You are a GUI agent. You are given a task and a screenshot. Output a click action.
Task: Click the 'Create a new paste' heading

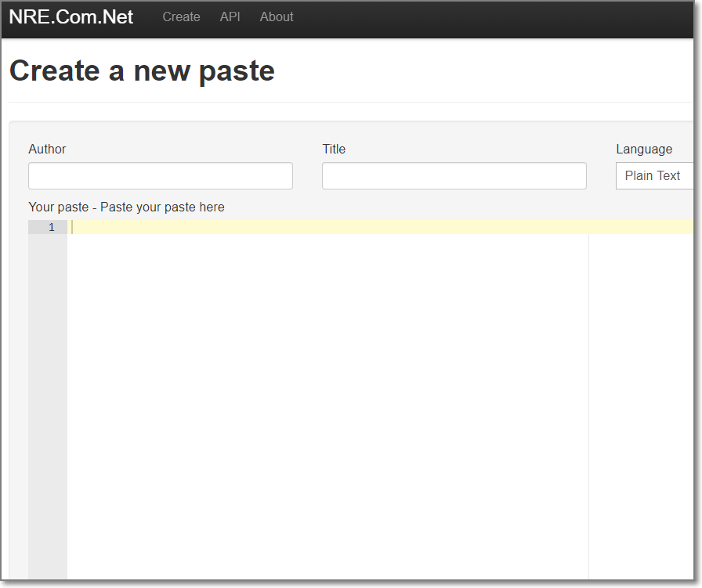coord(142,71)
